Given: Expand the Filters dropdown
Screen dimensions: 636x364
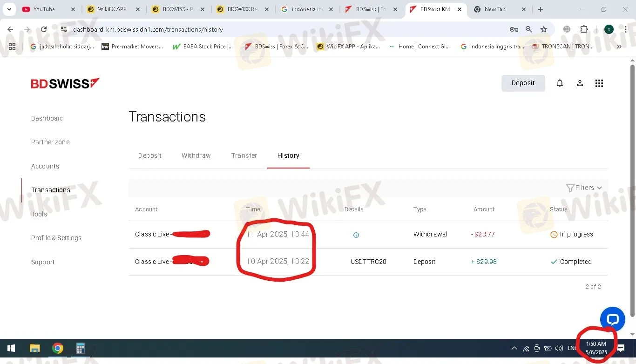Looking at the screenshot, I should click(584, 188).
